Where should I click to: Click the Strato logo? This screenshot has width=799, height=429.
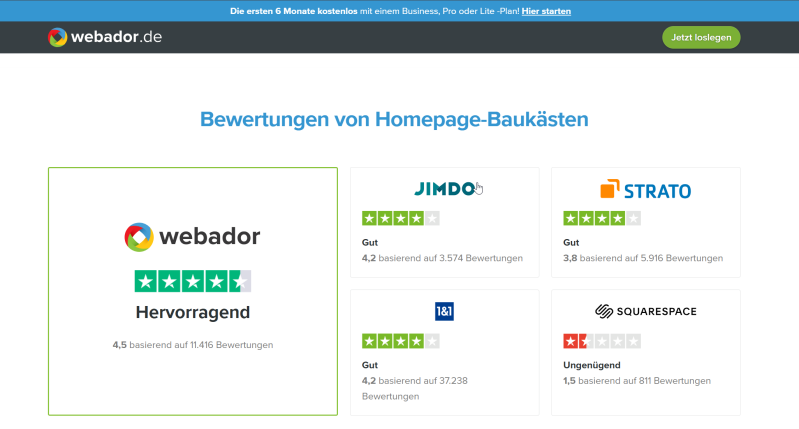click(646, 190)
